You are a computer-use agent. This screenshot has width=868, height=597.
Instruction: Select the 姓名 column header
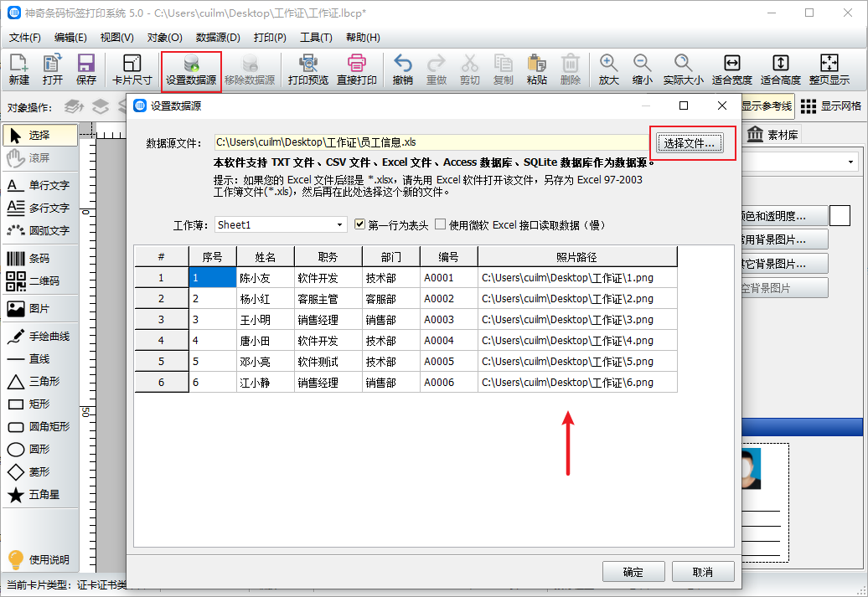[x=265, y=257]
